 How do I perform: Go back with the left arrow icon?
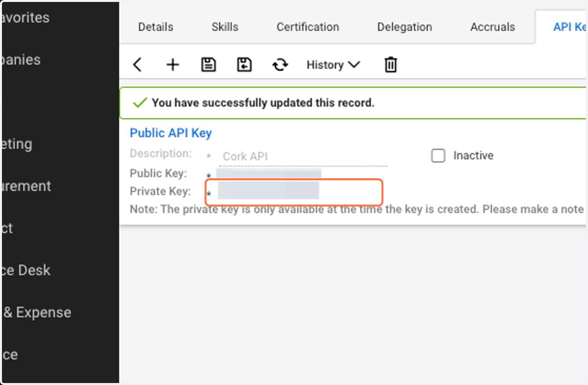(x=137, y=65)
